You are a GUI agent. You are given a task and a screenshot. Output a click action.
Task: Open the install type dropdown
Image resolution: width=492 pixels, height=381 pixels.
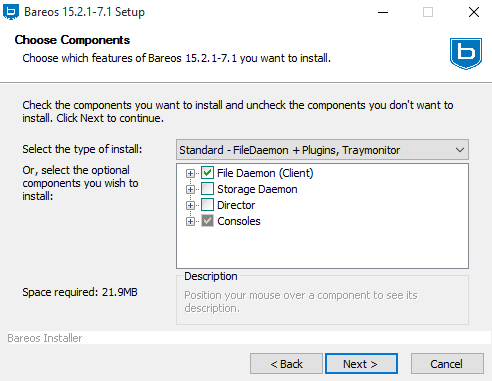coord(322,150)
